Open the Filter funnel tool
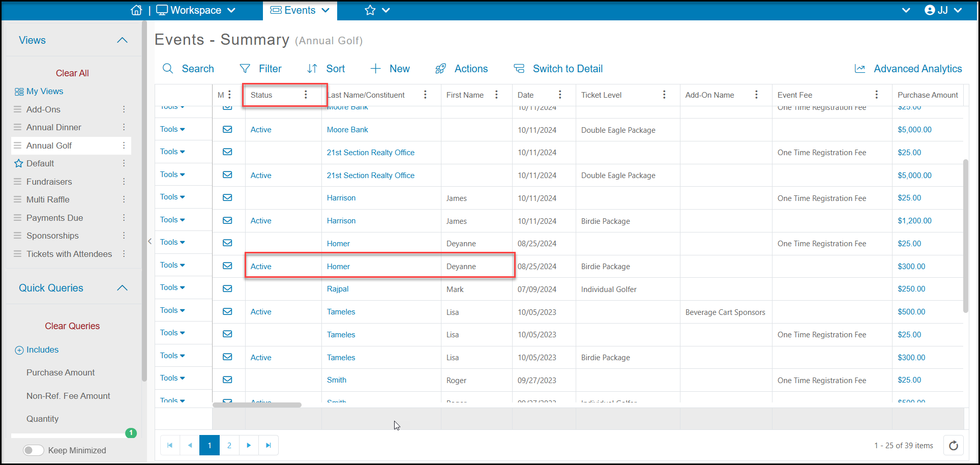This screenshot has height=465, width=980. (245, 69)
